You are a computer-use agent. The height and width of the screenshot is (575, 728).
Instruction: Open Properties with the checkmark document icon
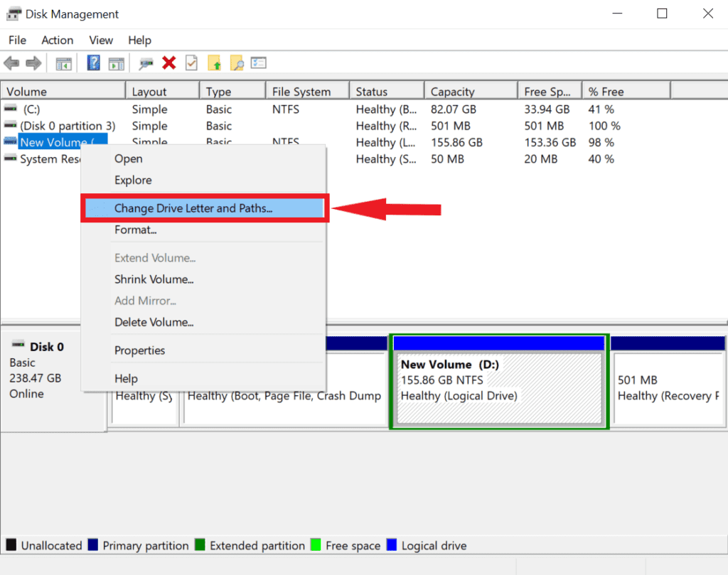(x=190, y=63)
